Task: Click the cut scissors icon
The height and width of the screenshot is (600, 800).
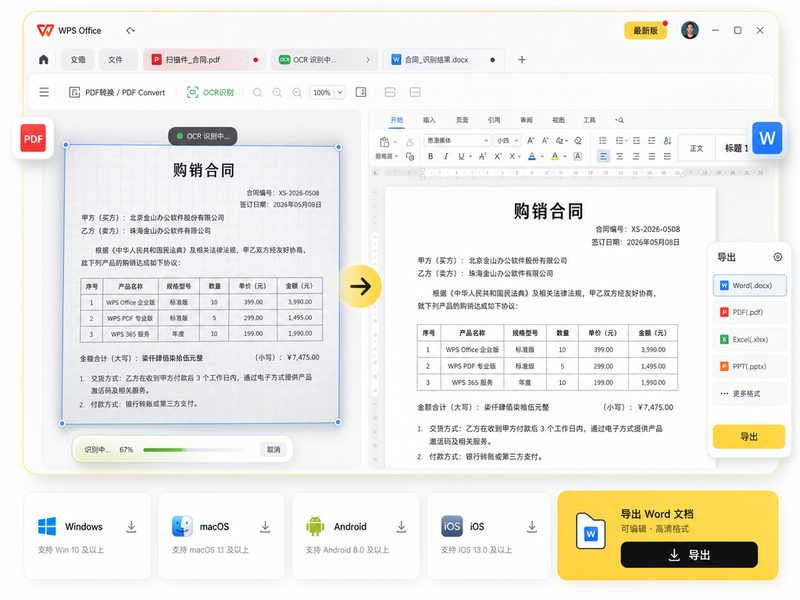Action: click(x=409, y=141)
